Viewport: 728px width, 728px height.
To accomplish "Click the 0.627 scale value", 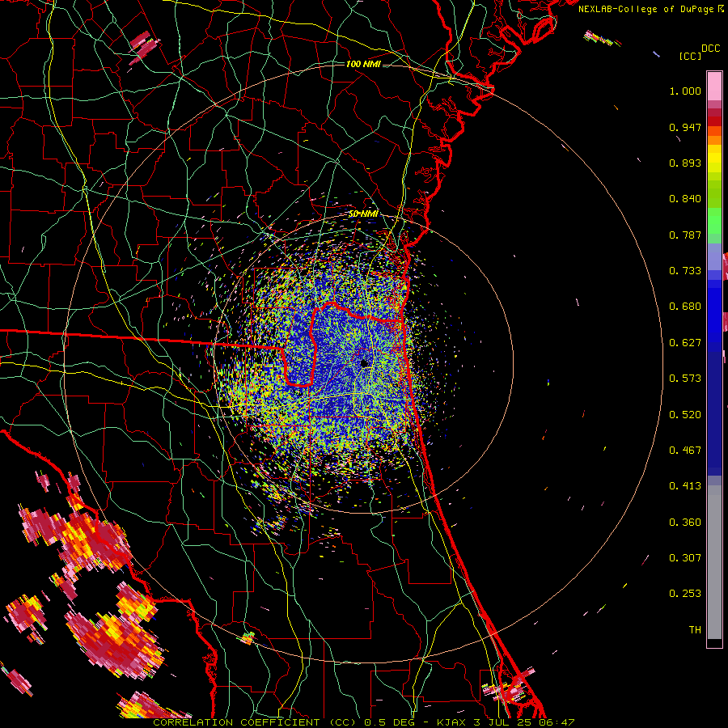I will click(685, 343).
